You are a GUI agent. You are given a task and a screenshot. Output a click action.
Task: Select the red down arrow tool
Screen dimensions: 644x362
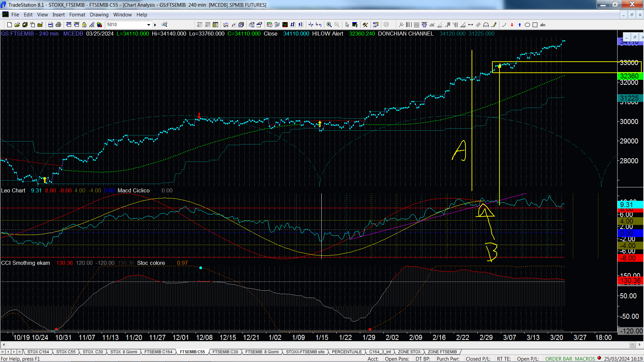pyautogui.click(x=512, y=25)
